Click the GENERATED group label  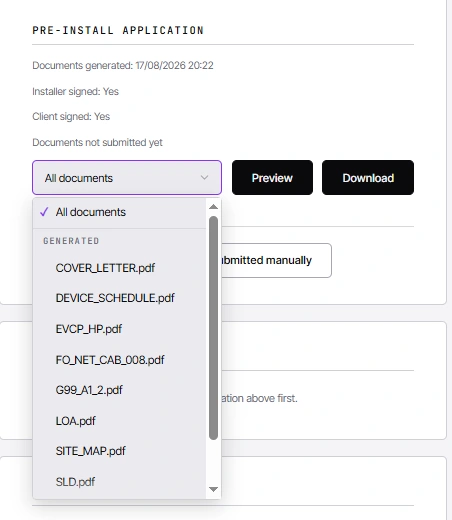tap(71, 241)
